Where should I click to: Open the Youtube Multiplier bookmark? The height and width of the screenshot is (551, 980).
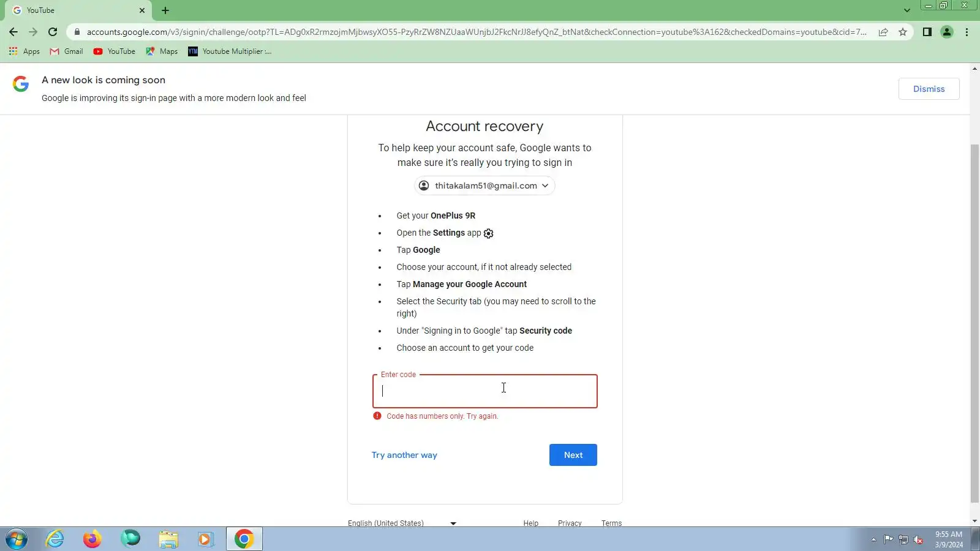tap(230, 51)
